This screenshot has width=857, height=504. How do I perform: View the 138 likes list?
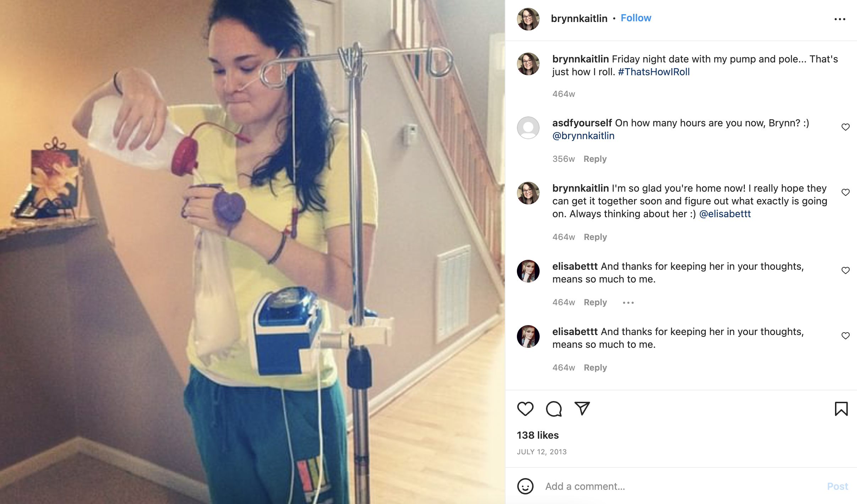click(x=538, y=435)
